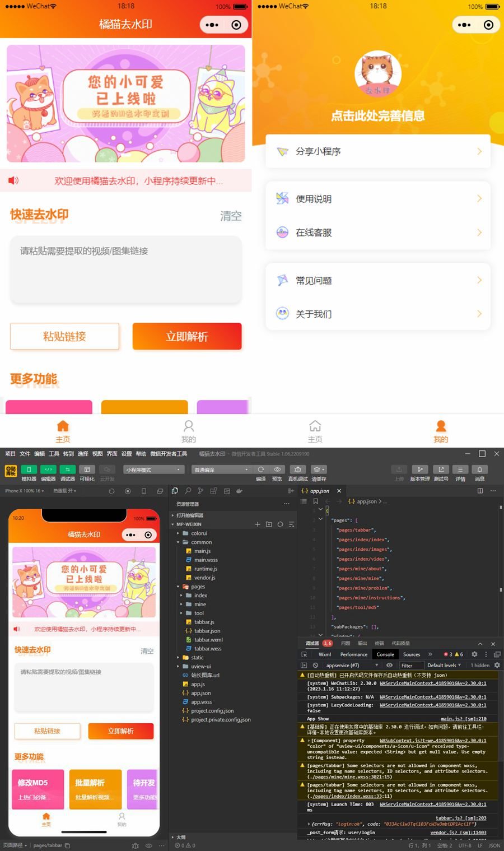Switch to the Sources tab in debugger

pos(412,654)
